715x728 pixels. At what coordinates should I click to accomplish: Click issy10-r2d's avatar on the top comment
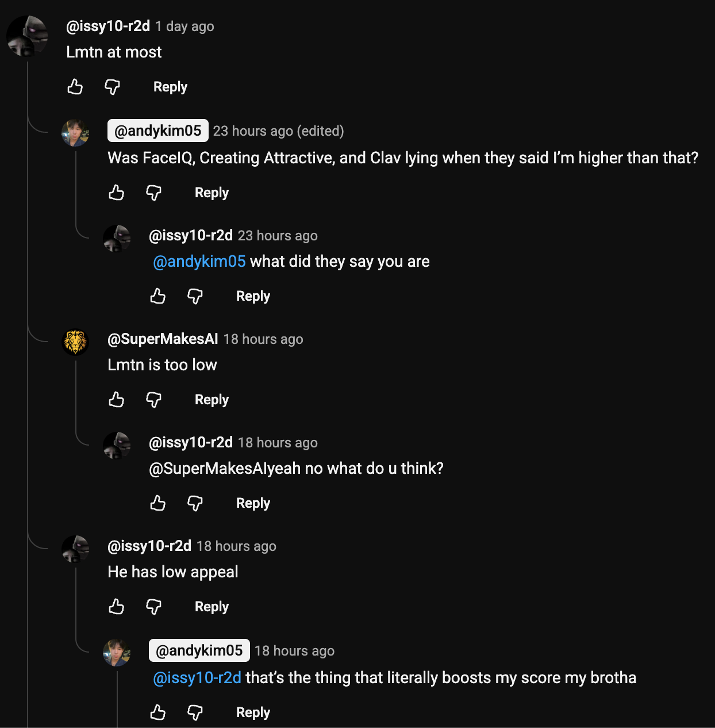coord(27,36)
